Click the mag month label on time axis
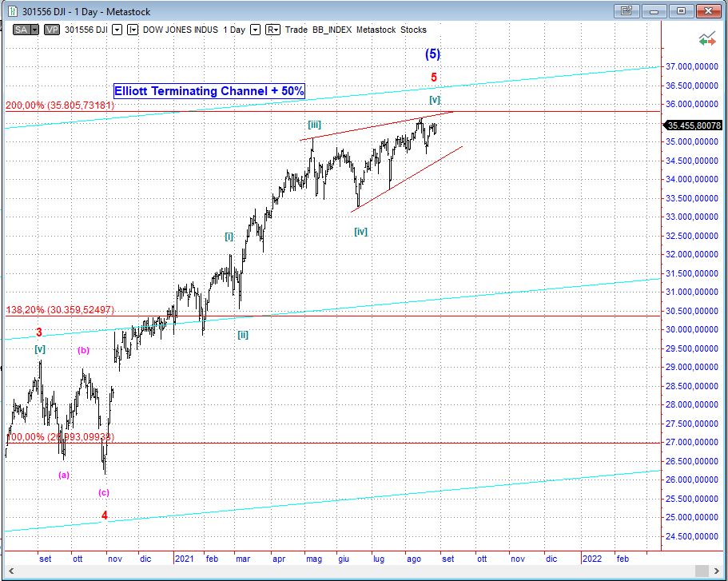Screen dimensions: 728x581 [314, 559]
